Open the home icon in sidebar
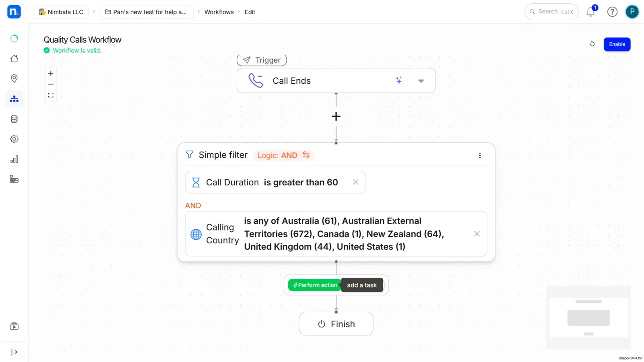The height and width of the screenshot is (362, 644). 14,59
